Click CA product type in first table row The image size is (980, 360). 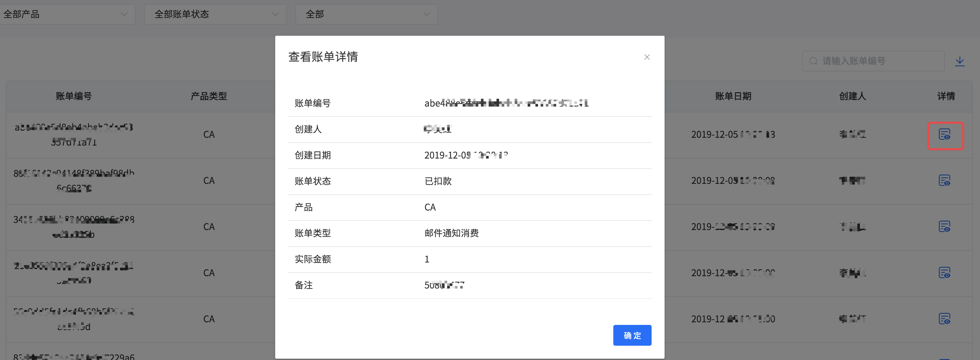click(x=209, y=135)
